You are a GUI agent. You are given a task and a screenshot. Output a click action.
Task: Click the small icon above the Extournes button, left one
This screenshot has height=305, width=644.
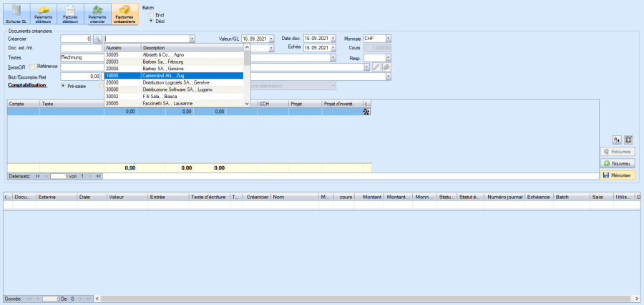point(617,140)
